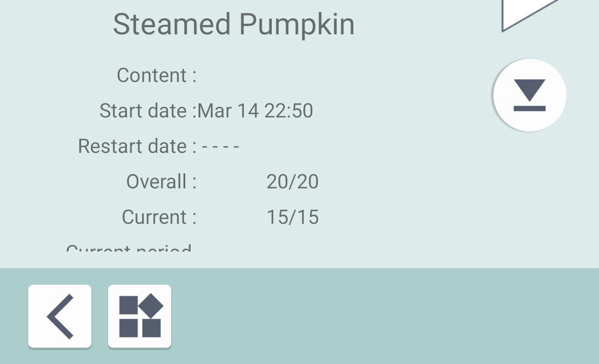This screenshot has width=599, height=364.
Task: Click the cut-off Current period row
Action: tap(129, 249)
